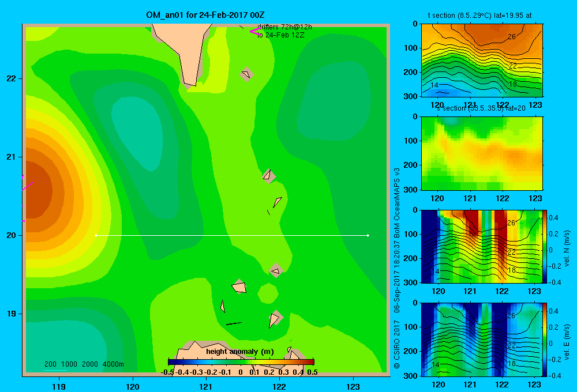Click the "0.4" label on the vel. N color bar

tap(553, 218)
